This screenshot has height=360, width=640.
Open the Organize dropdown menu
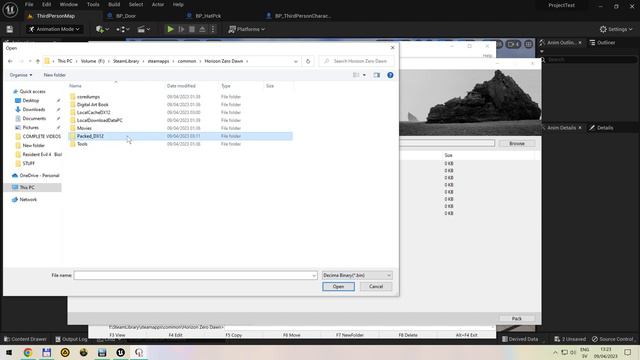pos(21,75)
